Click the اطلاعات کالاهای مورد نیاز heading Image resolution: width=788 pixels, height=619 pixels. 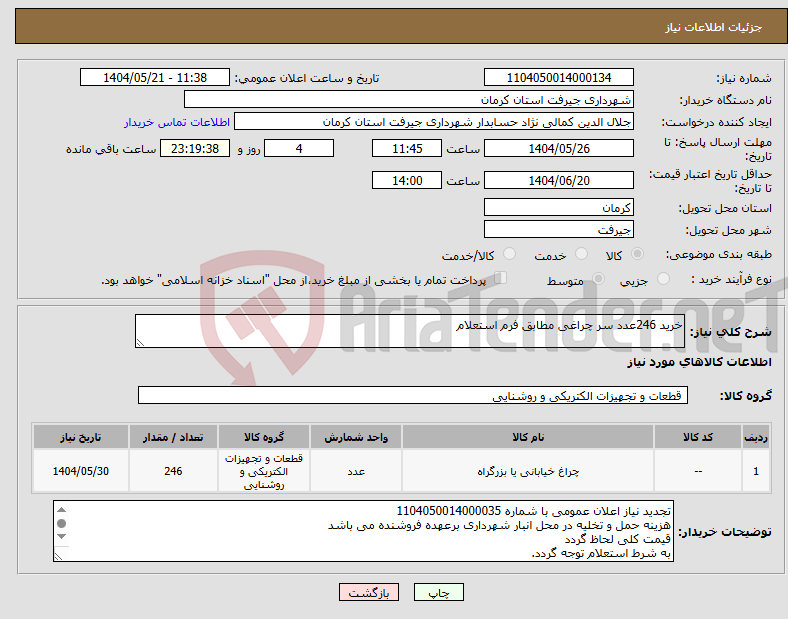click(699, 362)
